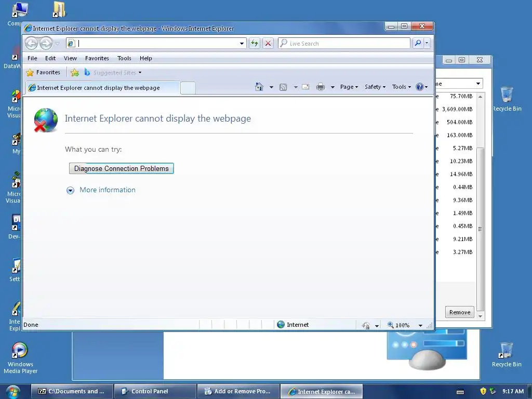Viewport: 532px width, 399px height.
Task: Click the Internet Explorer taskbar button
Action: [321, 391]
